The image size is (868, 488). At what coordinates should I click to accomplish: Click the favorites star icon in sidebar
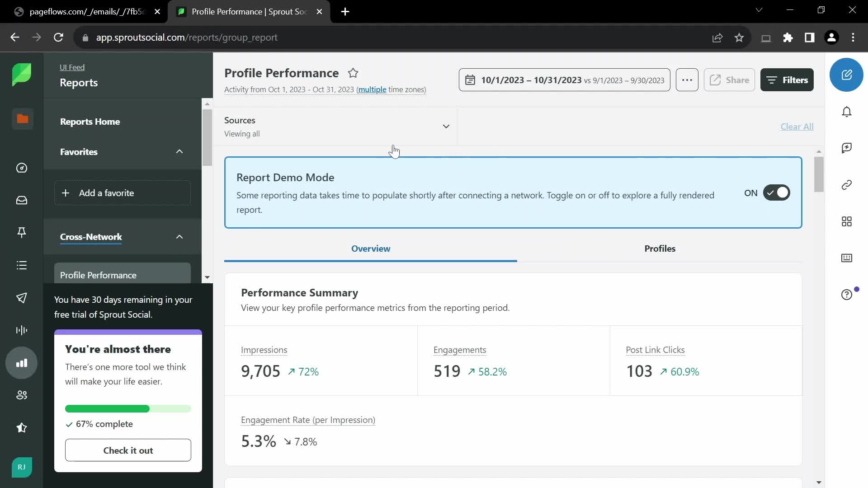coord(21,428)
